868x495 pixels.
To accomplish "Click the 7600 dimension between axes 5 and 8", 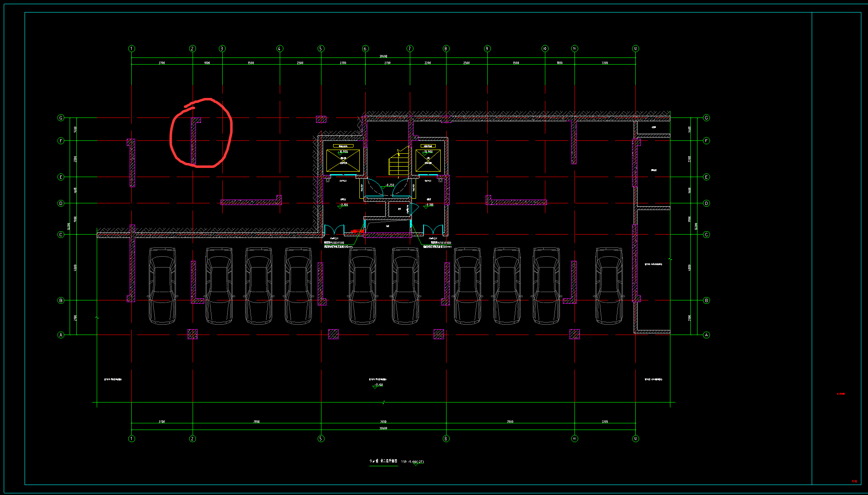I will [x=383, y=422].
